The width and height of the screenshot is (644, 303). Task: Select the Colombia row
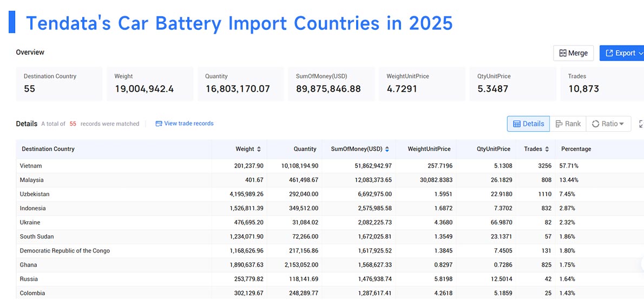click(330, 293)
